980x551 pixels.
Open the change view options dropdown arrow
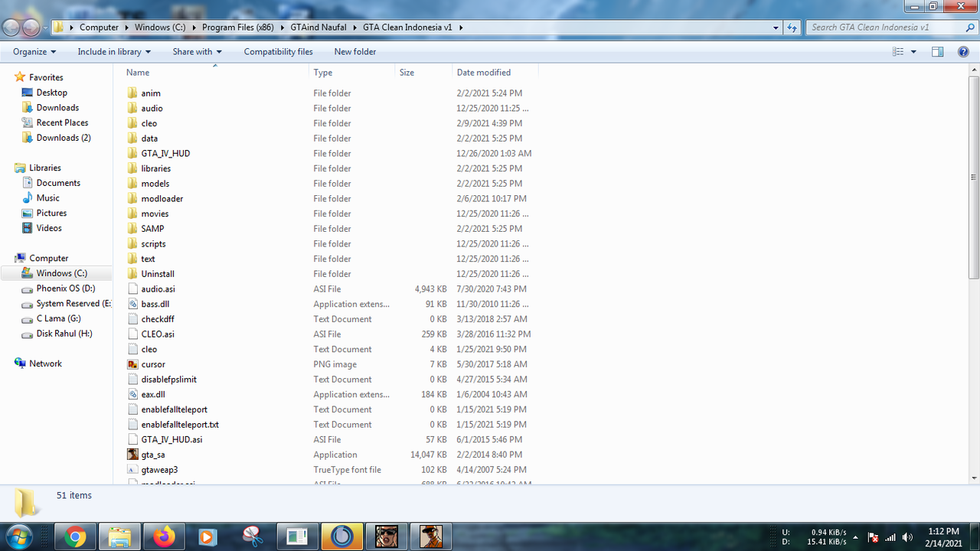pos(914,51)
